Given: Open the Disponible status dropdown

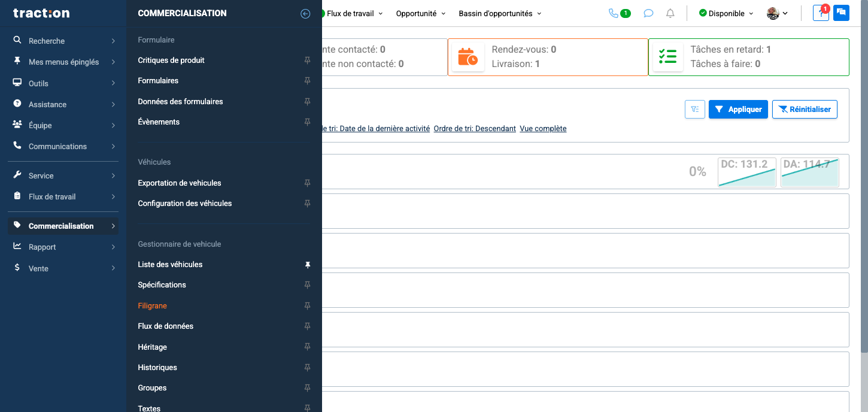Looking at the screenshot, I should tap(726, 13).
